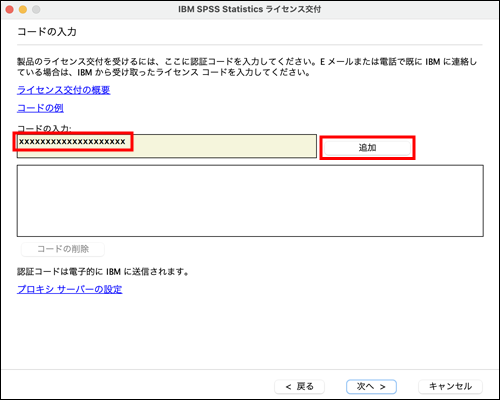
Task: Click the window title bar text
Action: 249,9
